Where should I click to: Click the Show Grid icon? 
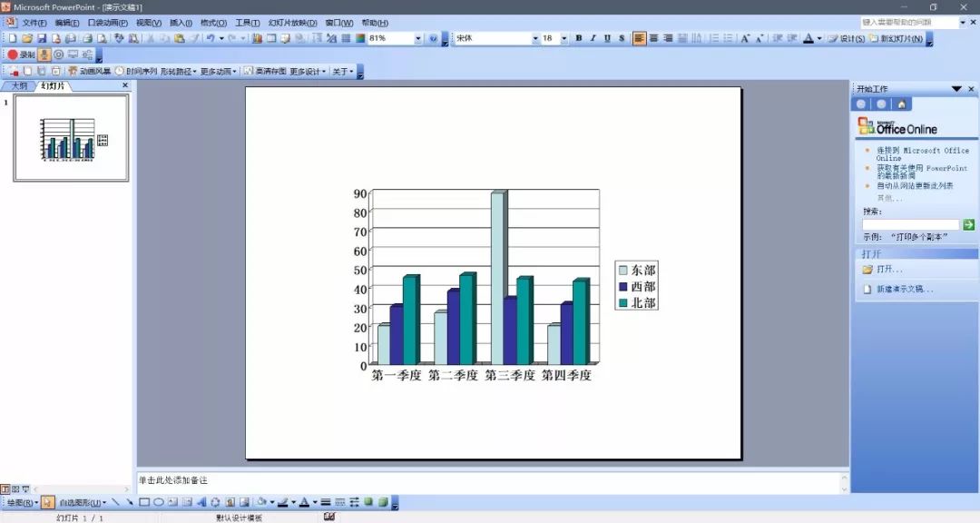click(x=346, y=38)
